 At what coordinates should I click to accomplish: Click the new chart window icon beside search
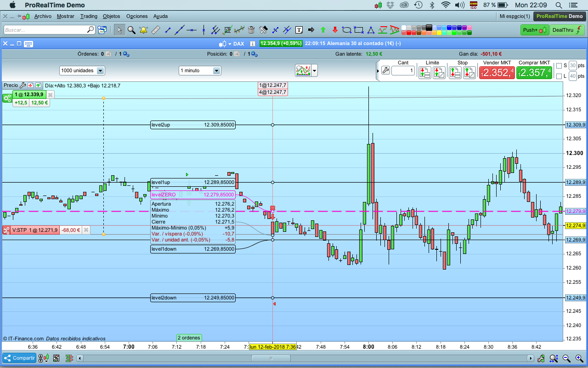pyautogui.click(x=102, y=30)
